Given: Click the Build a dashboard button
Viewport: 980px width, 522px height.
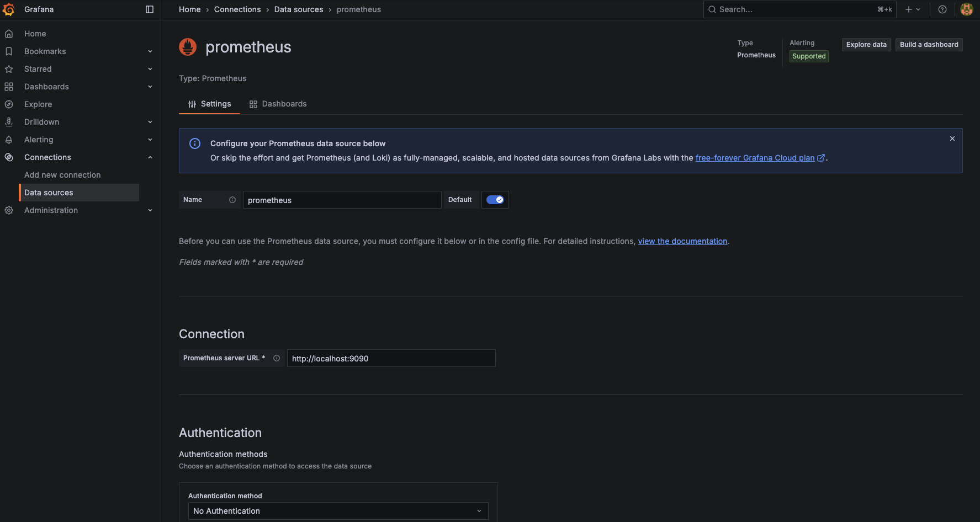Looking at the screenshot, I should click(929, 45).
